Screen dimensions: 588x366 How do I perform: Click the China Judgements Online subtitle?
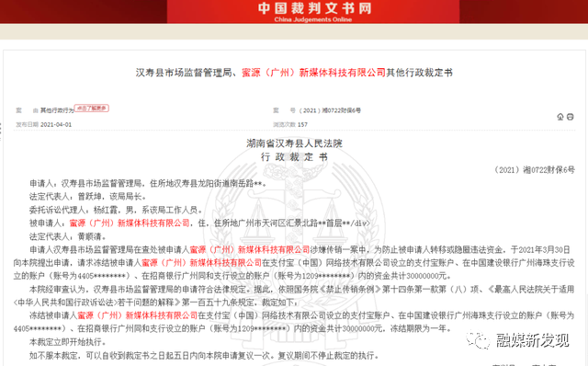[x=313, y=19]
